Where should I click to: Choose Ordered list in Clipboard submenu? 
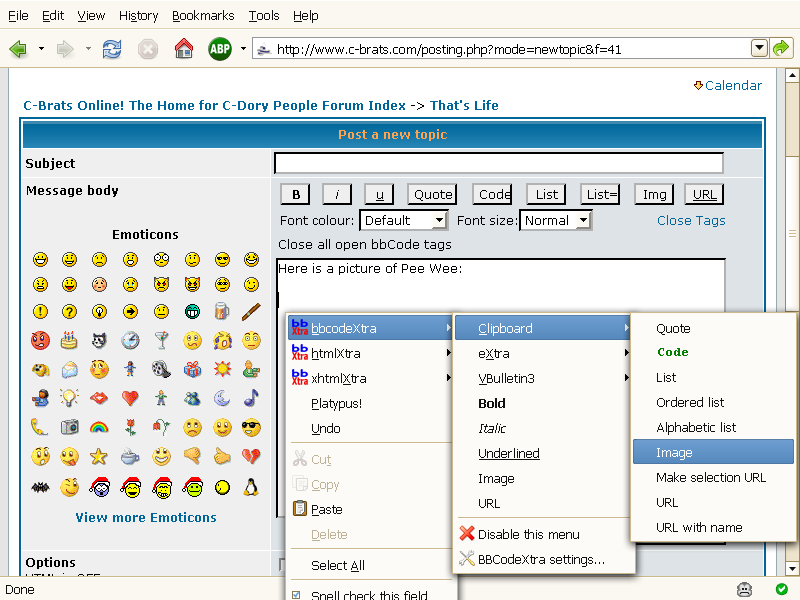coord(713,402)
